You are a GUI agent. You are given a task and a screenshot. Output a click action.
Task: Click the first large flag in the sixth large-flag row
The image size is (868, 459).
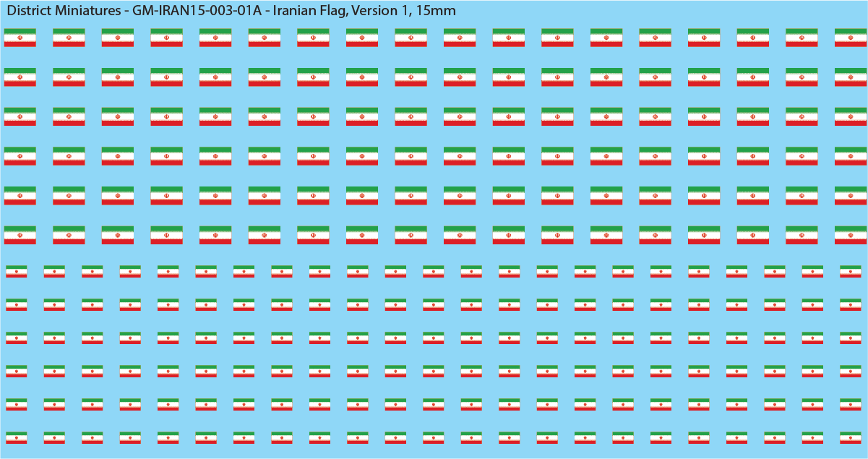click(20, 235)
